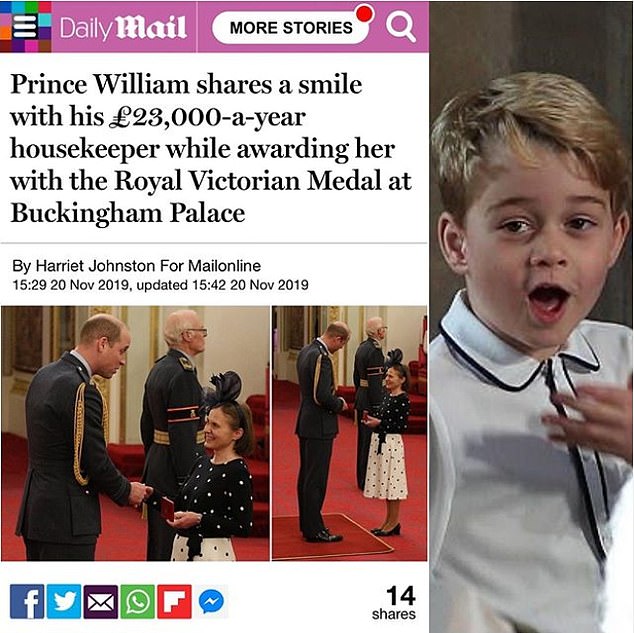Click the magnifying glass search icon

pos(401,27)
